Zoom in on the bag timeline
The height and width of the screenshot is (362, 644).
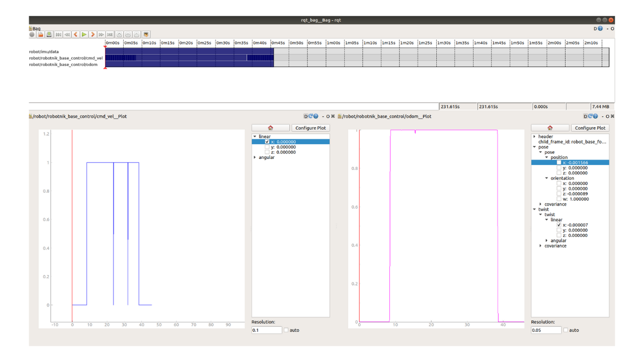pyautogui.click(x=119, y=35)
